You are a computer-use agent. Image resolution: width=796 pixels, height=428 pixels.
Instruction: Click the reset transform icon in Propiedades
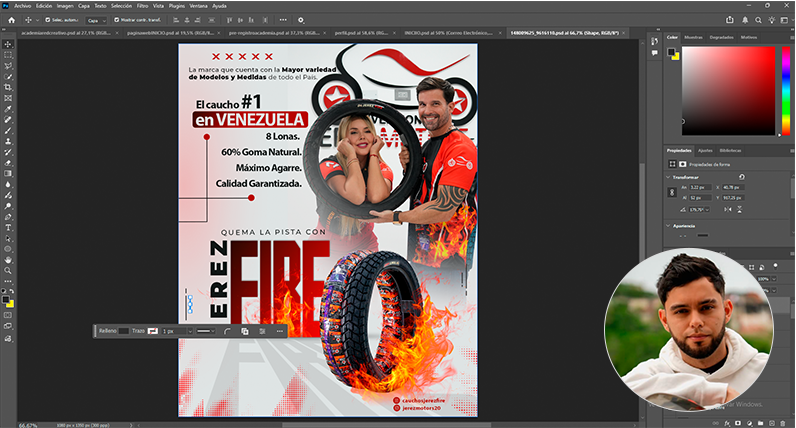[741, 176]
